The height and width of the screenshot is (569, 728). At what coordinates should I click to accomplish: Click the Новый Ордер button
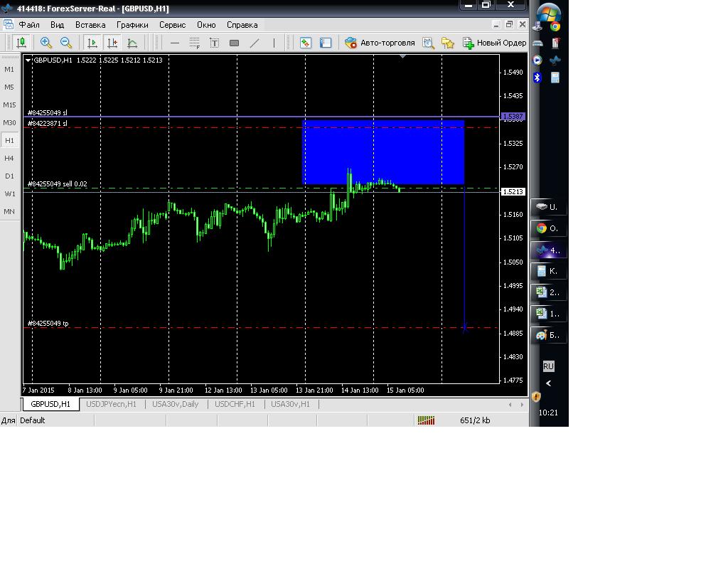tap(494, 43)
